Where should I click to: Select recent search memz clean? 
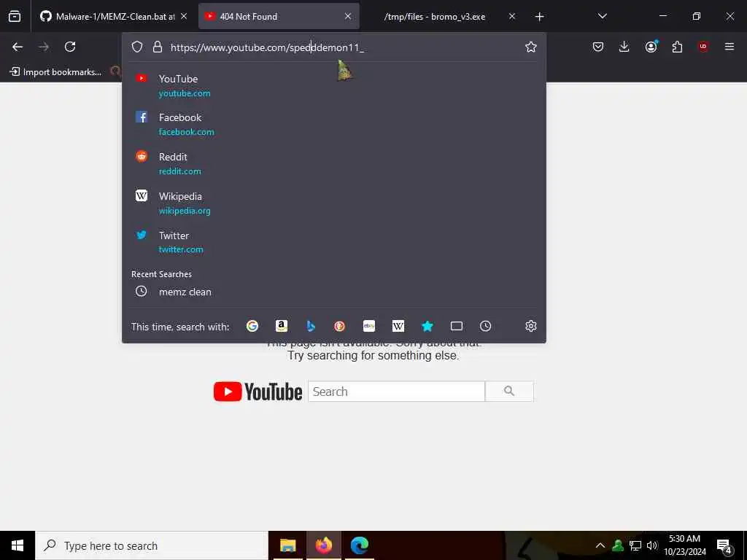(x=334, y=292)
